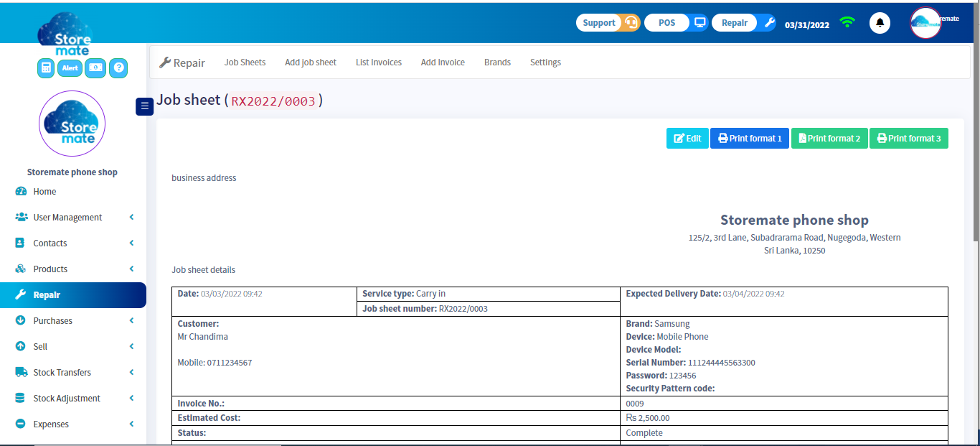Click the green wifi status icon
Screen dimensions: 980x446
coord(848,22)
